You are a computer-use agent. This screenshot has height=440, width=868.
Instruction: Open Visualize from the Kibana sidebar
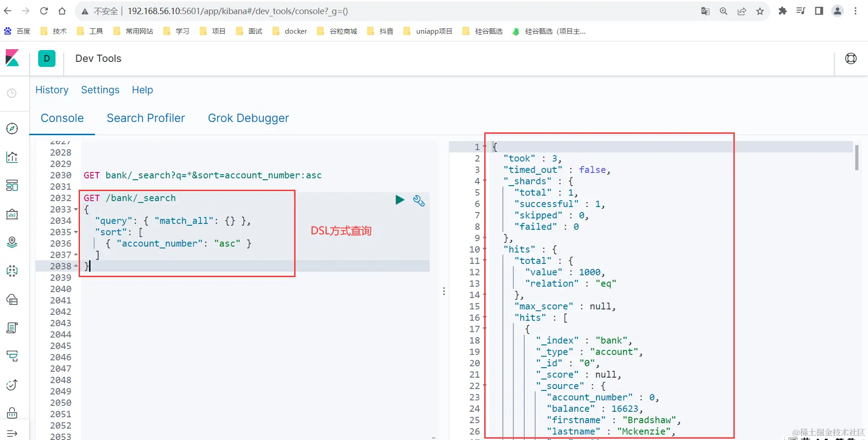(x=12, y=157)
